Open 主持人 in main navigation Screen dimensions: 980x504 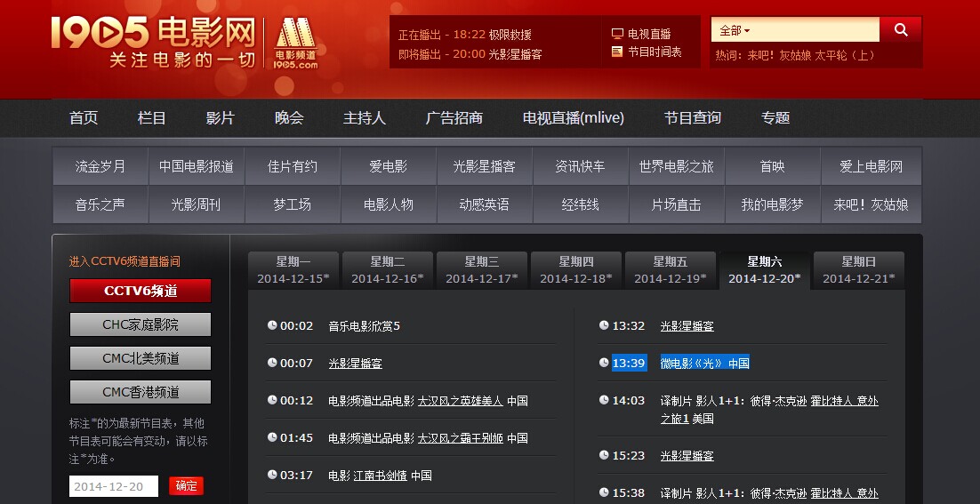[365, 118]
